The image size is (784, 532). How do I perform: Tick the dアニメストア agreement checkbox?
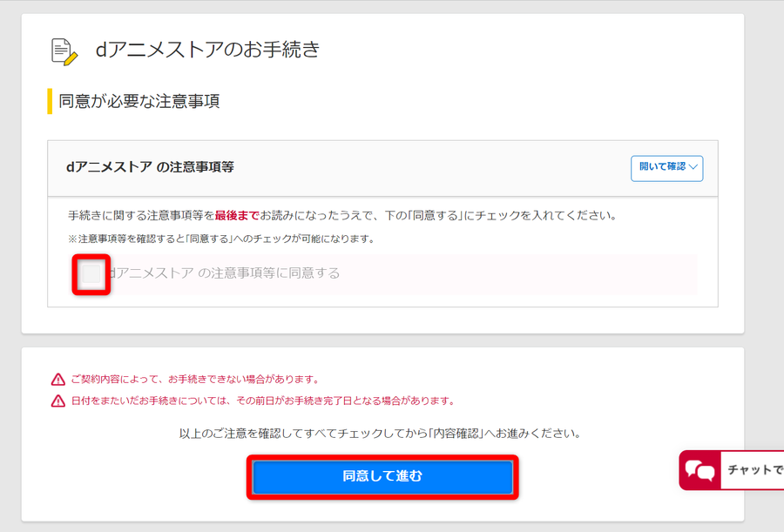pos(91,273)
